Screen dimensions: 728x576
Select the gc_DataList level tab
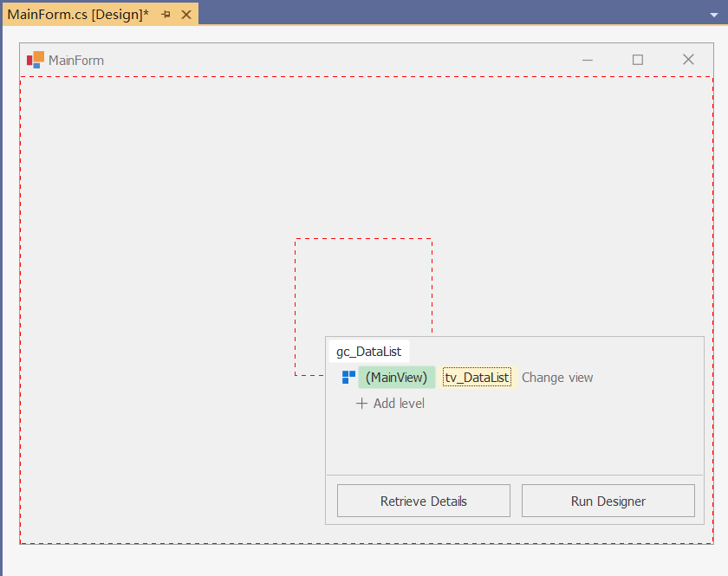[x=369, y=352]
